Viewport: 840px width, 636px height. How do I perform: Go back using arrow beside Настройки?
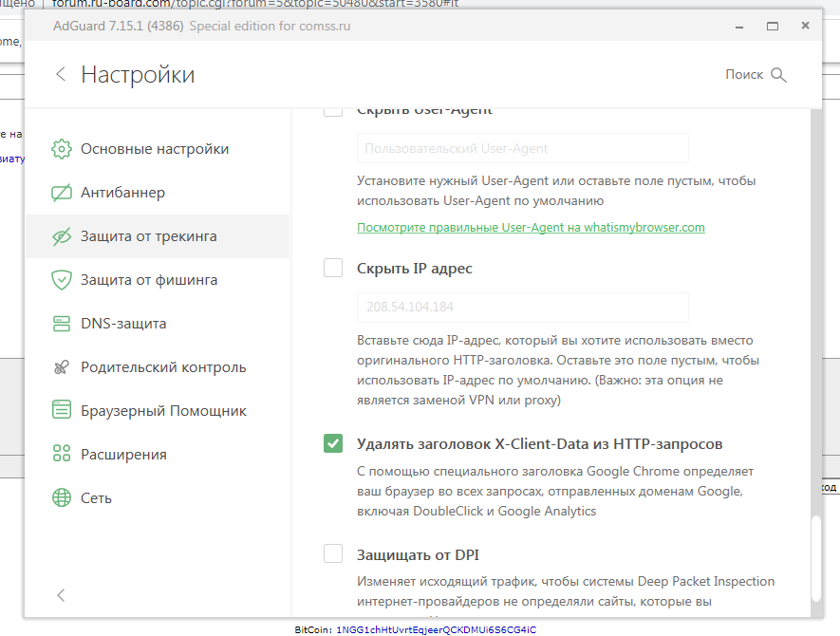61,74
